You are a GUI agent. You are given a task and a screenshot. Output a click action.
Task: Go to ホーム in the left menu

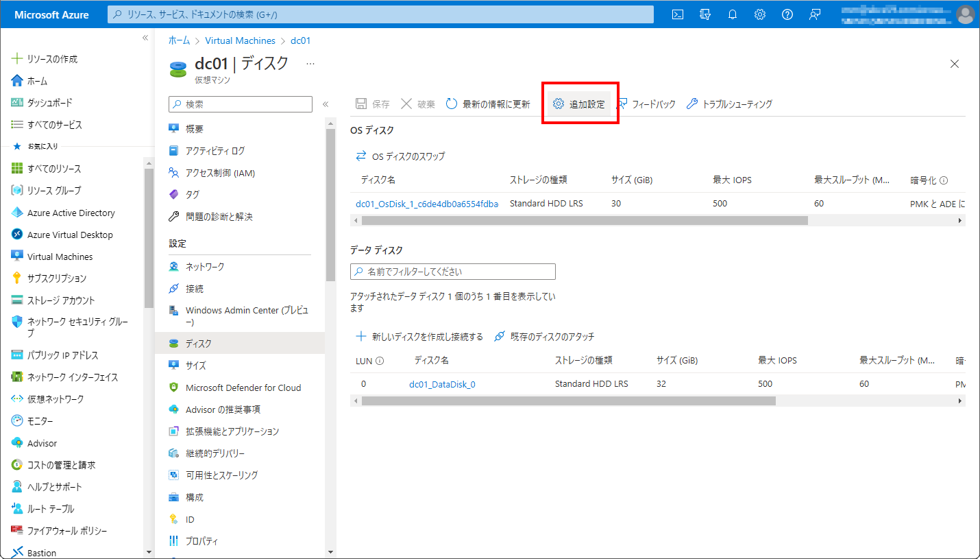pyautogui.click(x=37, y=81)
